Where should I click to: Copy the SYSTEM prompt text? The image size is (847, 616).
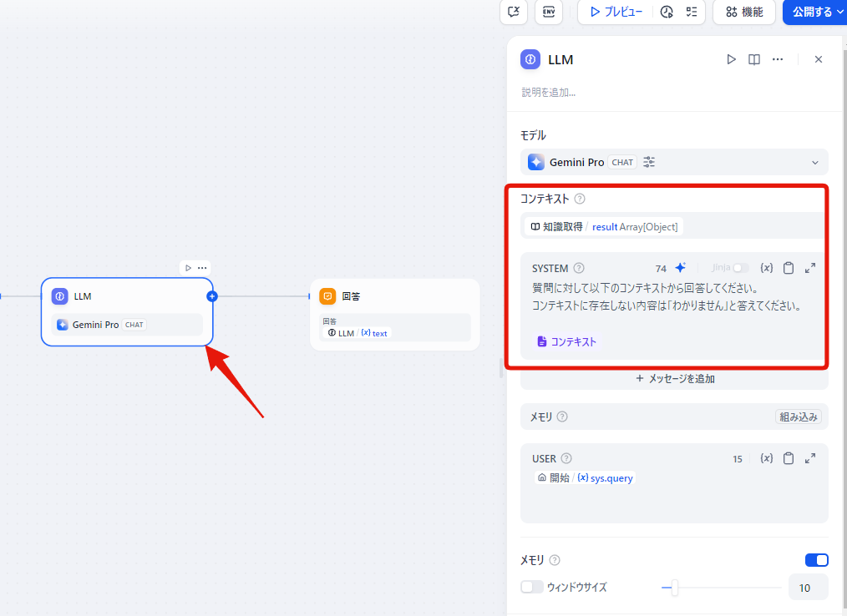(789, 268)
